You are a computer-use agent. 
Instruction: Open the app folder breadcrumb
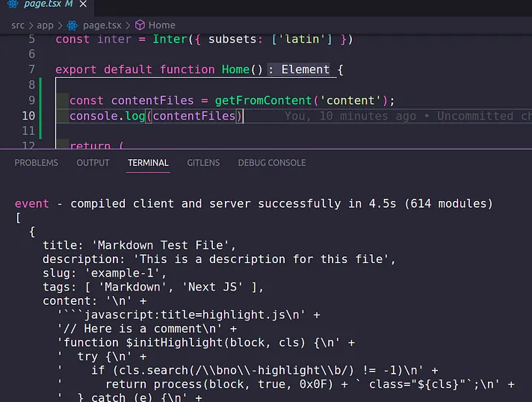point(45,25)
